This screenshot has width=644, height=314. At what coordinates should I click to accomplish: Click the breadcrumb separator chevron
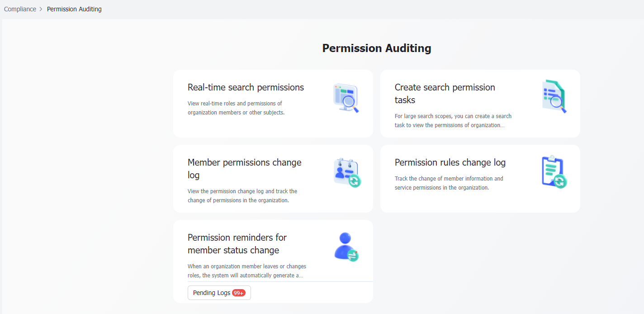(x=41, y=9)
